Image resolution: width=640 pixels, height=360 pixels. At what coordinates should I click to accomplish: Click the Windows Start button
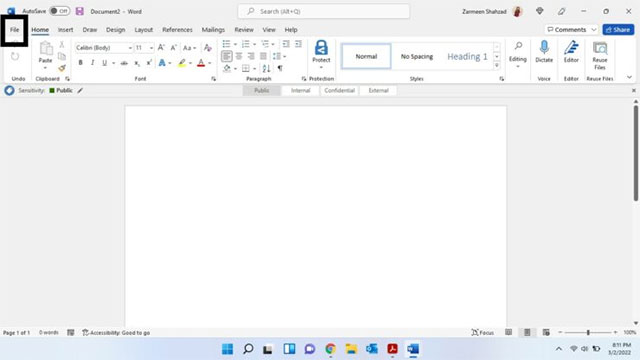(x=227, y=349)
